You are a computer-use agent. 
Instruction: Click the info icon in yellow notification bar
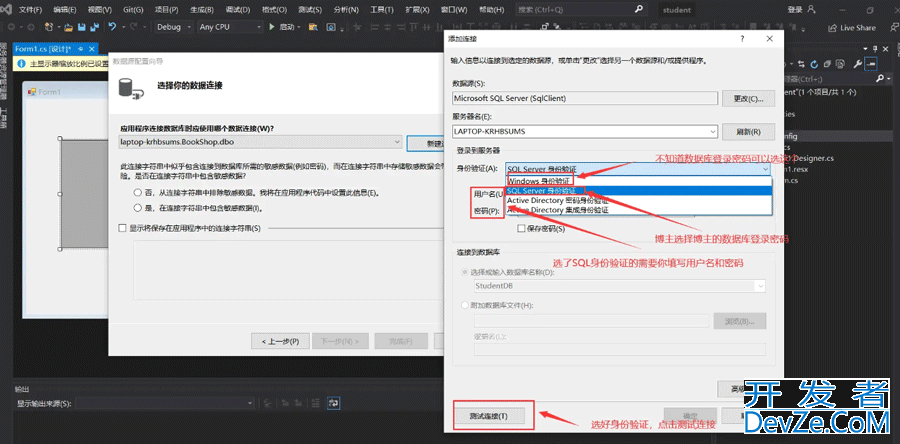(x=21, y=64)
